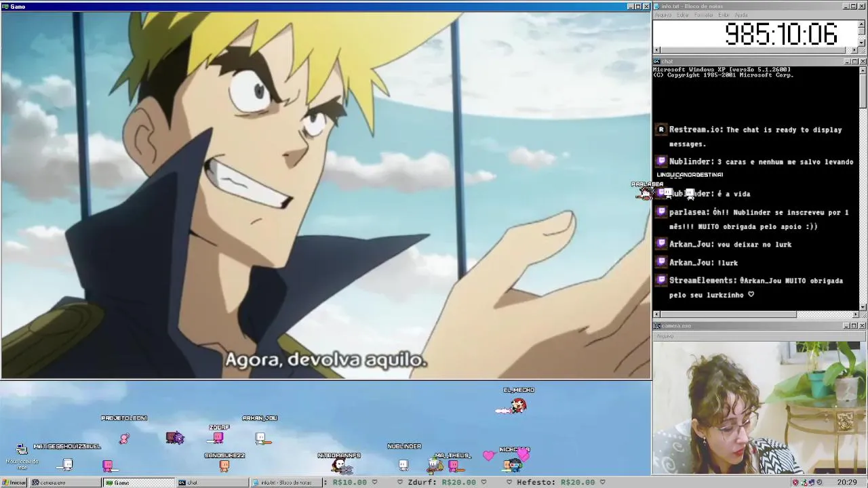Click the Notepad horizontal scrollbar left arrow

tap(656, 50)
